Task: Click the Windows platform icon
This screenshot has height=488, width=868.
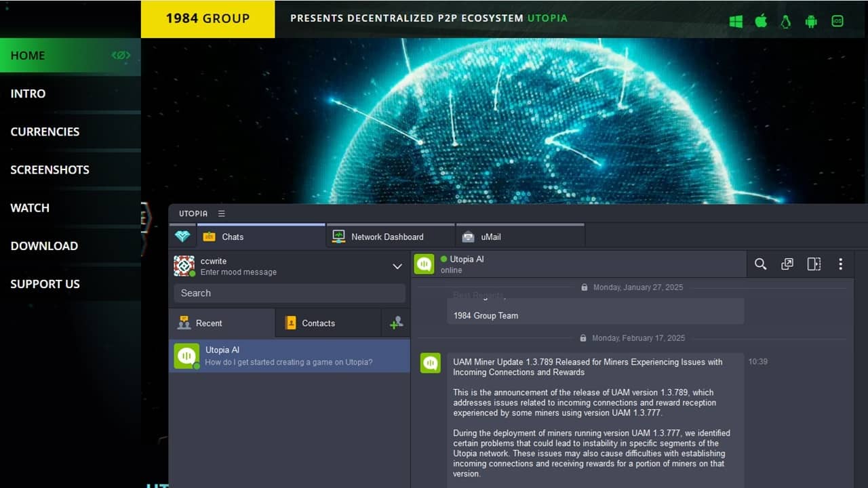Action: pos(736,21)
